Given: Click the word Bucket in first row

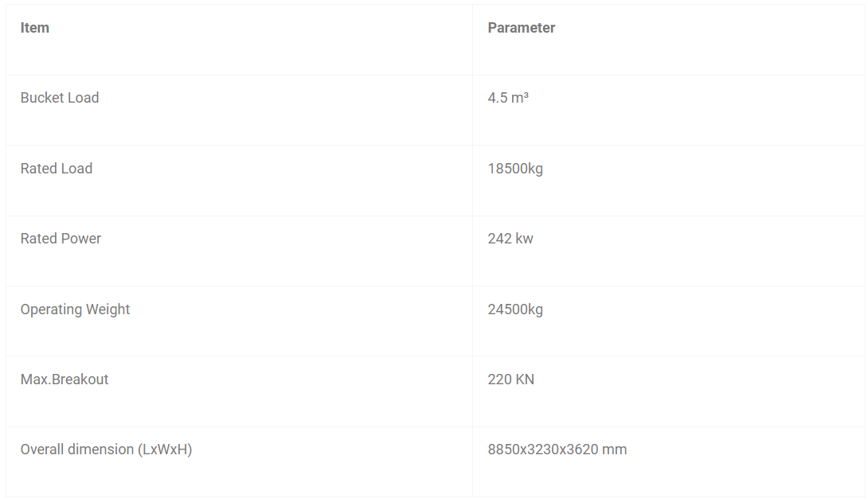Looking at the screenshot, I should (x=41, y=98).
